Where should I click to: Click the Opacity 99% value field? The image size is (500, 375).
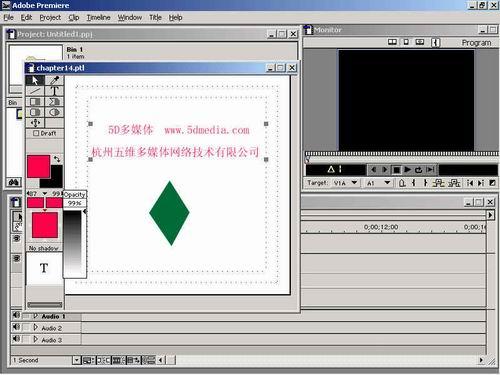click(x=75, y=203)
